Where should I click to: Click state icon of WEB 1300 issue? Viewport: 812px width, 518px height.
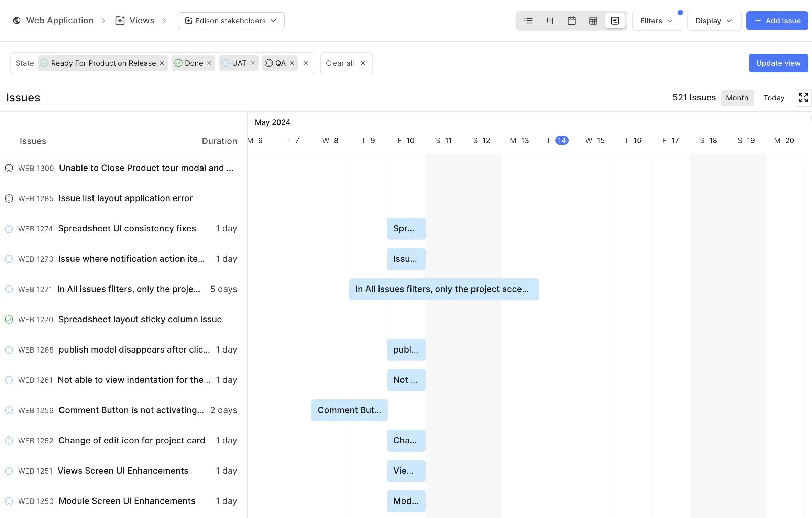(x=9, y=168)
